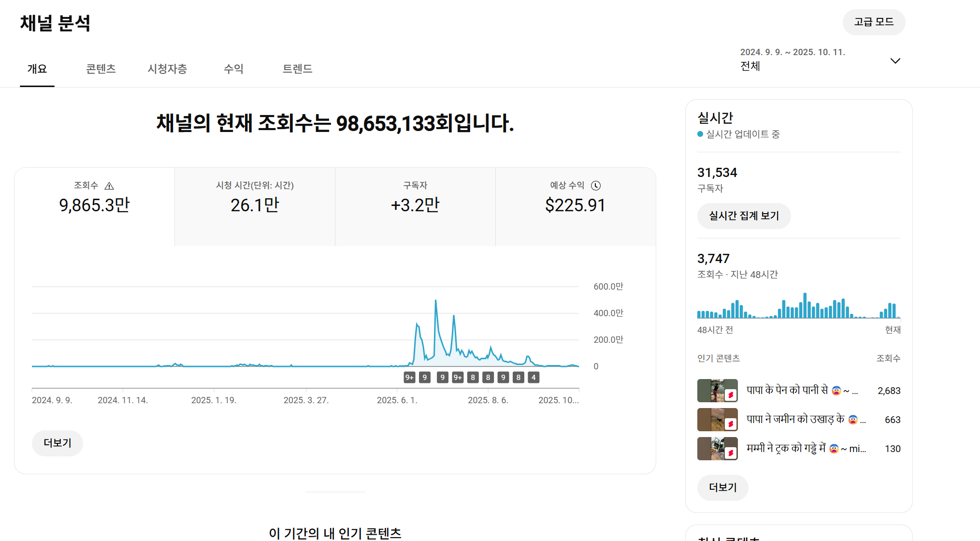Click the first 9+ video marker on the chart
Viewport: 980px width, 541px height.
click(x=409, y=378)
